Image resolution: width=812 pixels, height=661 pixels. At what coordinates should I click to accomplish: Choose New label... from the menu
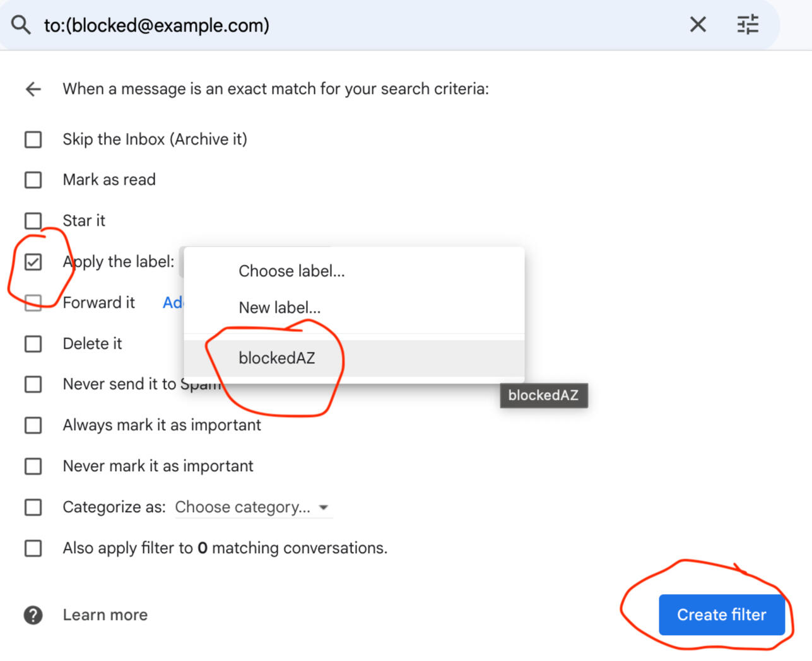[x=279, y=308]
